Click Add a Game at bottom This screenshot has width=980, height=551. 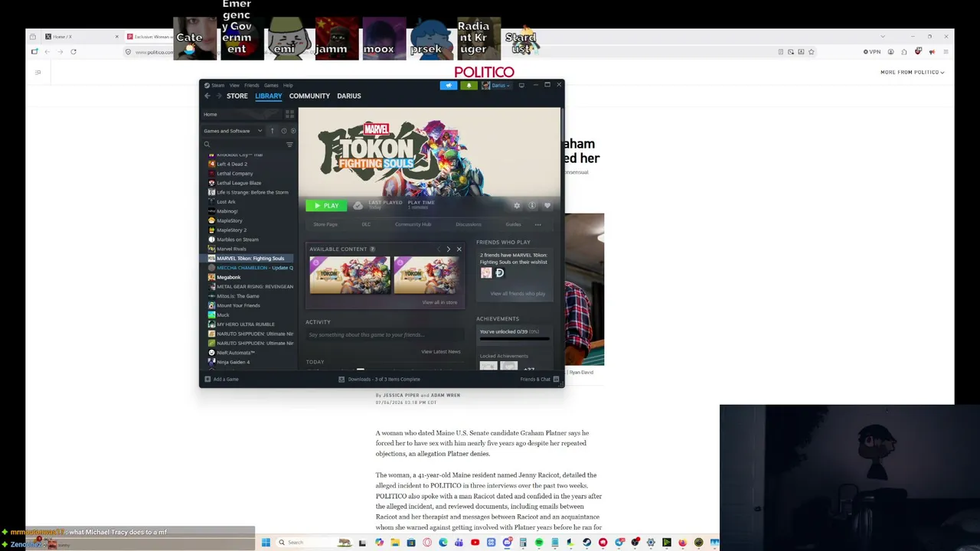pos(221,380)
